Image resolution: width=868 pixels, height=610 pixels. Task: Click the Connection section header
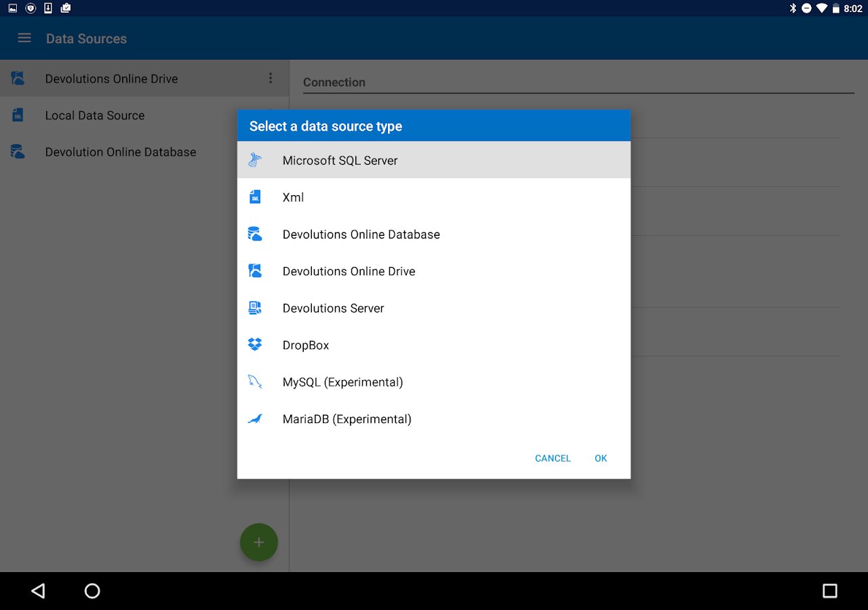coord(334,82)
